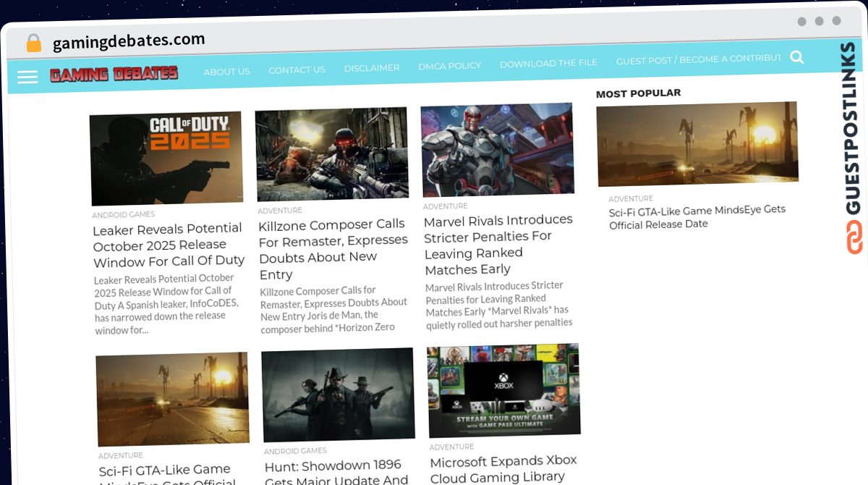
Task: Open the About Us menu item
Action: (226, 71)
